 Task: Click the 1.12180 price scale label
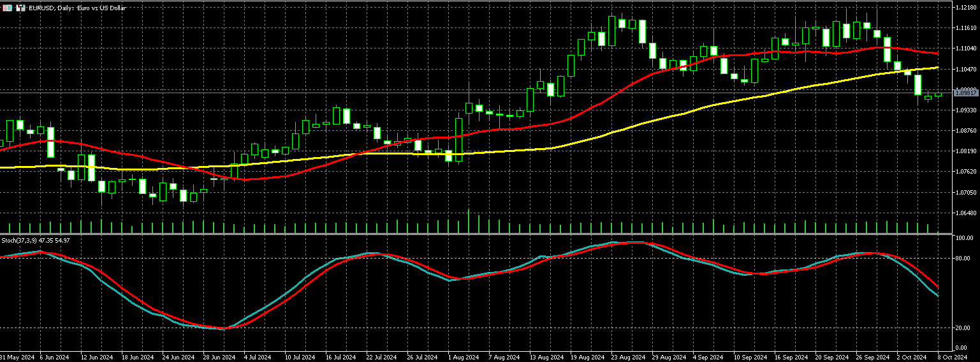click(967, 7)
